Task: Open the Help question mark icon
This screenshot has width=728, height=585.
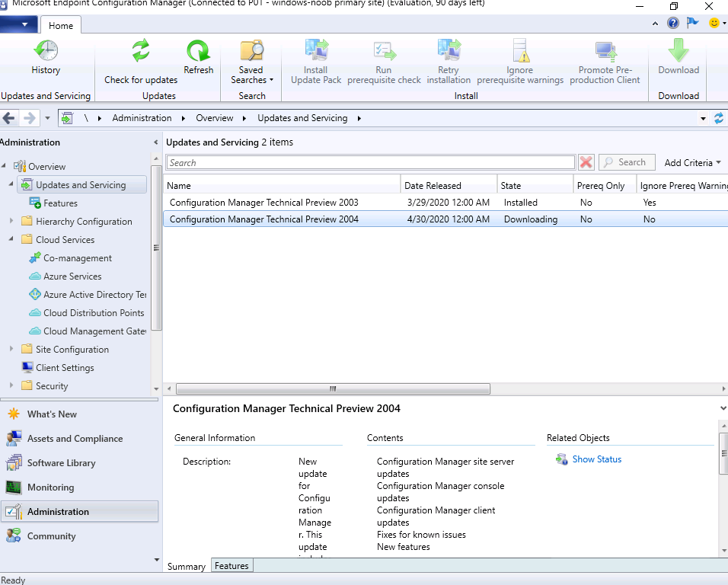Action: click(x=672, y=23)
